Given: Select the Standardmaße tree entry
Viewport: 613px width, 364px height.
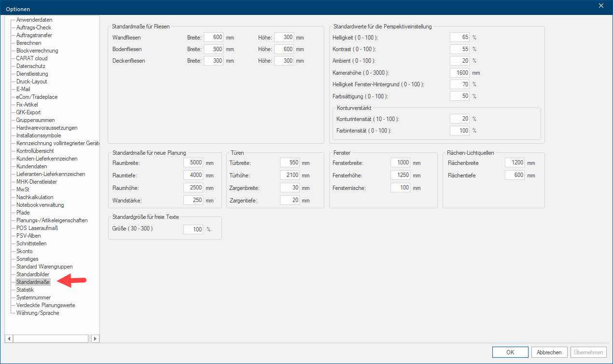Looking at the screenshot, I should 33,282.
